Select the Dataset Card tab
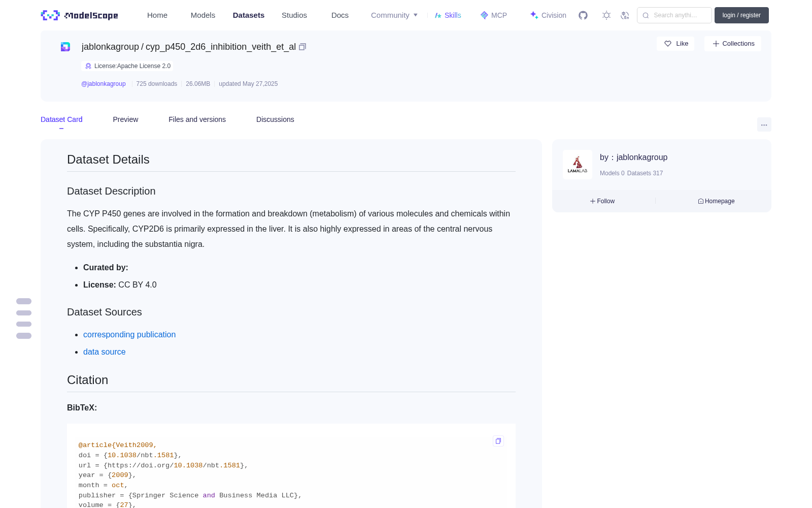This screenshot has height=508, width=812. [x=61, y=119]
